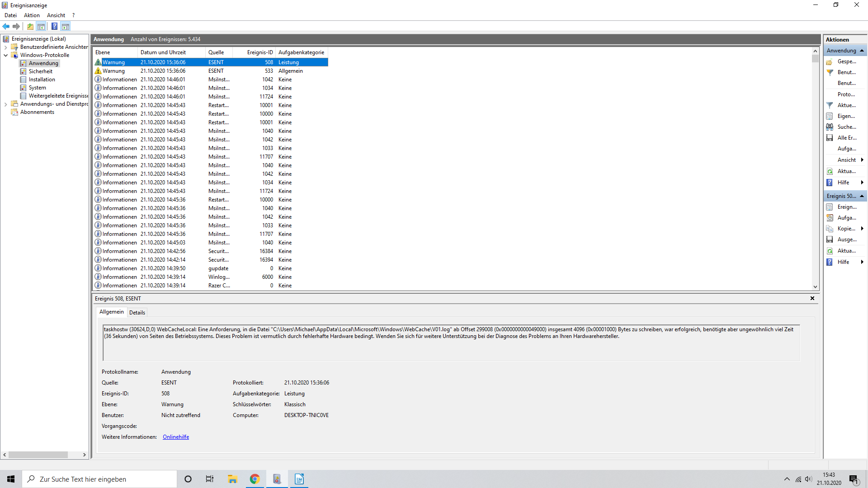
Task: Click the filter funnel 'Aktue...' action icon
Action: click(x=830, y=105)
